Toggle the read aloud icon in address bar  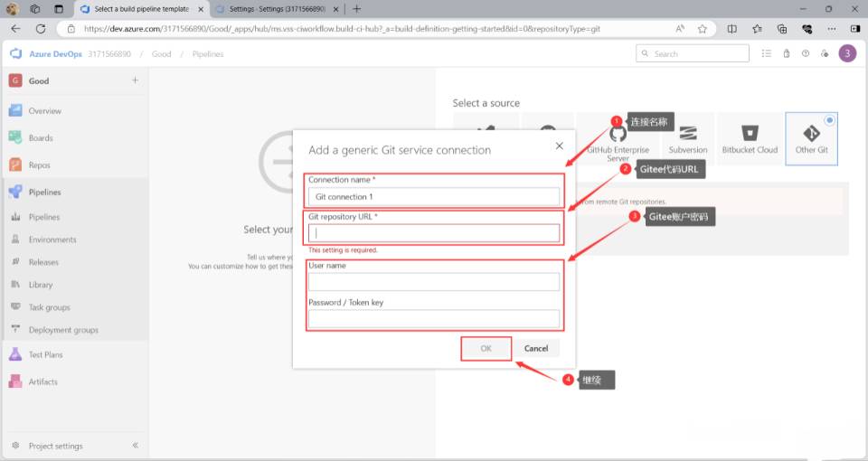(680, 29)
